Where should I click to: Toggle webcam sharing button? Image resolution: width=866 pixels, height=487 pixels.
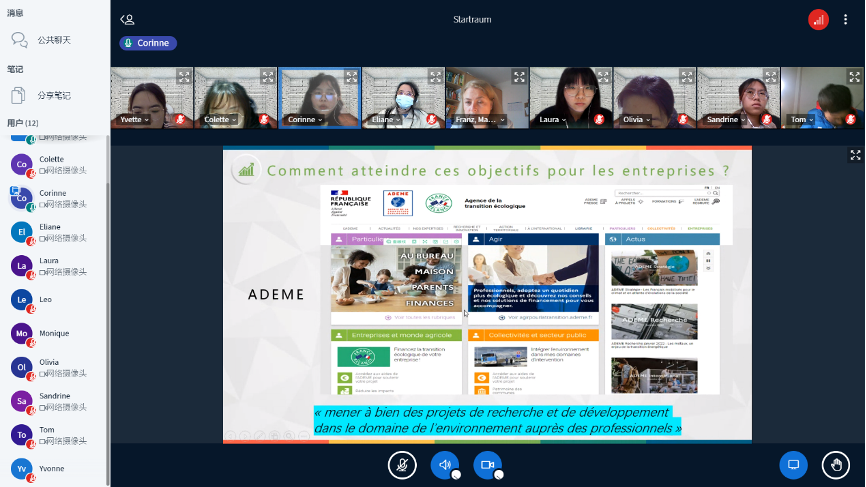(x=487, y=465)
